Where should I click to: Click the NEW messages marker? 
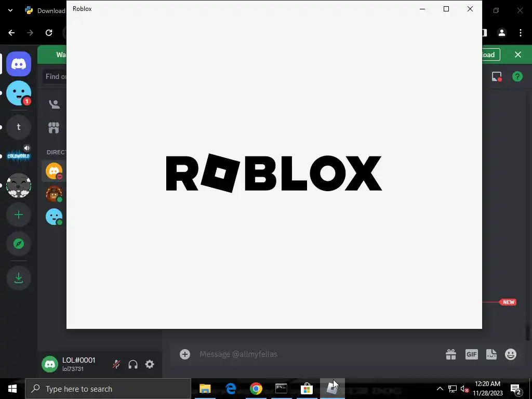coord(508,302)
